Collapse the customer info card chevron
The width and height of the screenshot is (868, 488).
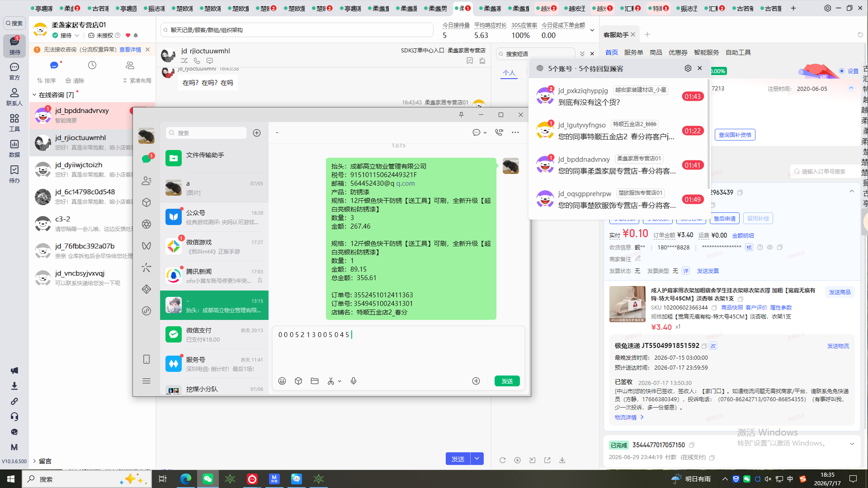pos(851,88)
